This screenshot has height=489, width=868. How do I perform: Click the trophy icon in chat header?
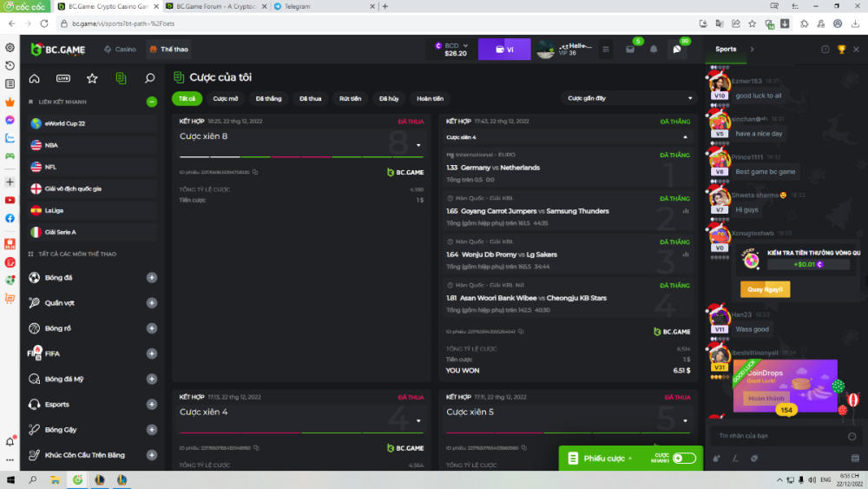[x=841, y=50]
